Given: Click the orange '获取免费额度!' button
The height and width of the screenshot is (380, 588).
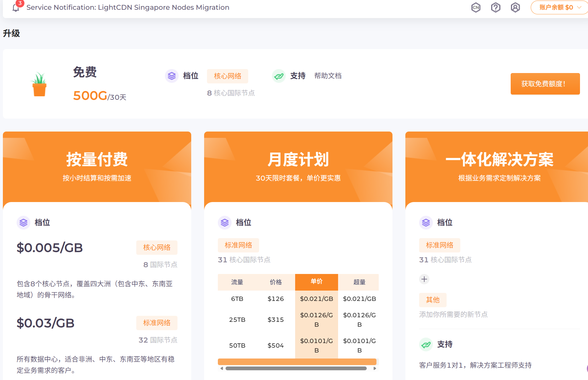Looking at the screenshot, I should [545, 84].
